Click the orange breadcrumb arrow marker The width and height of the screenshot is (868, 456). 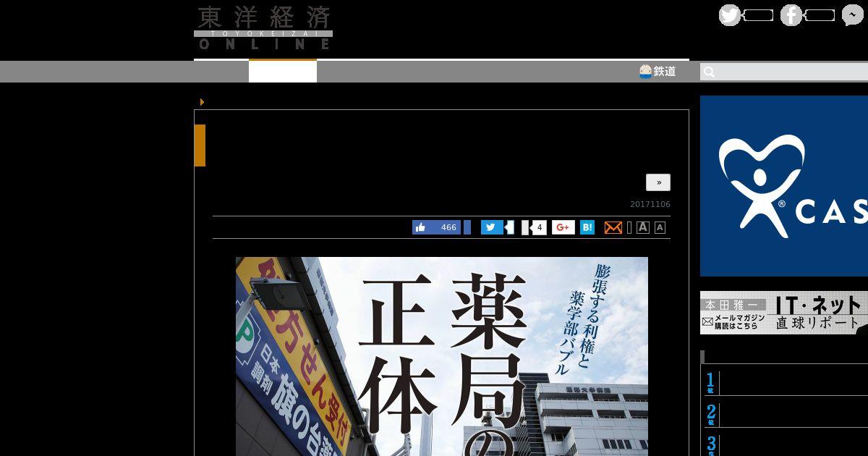click(x=202, y=102)
